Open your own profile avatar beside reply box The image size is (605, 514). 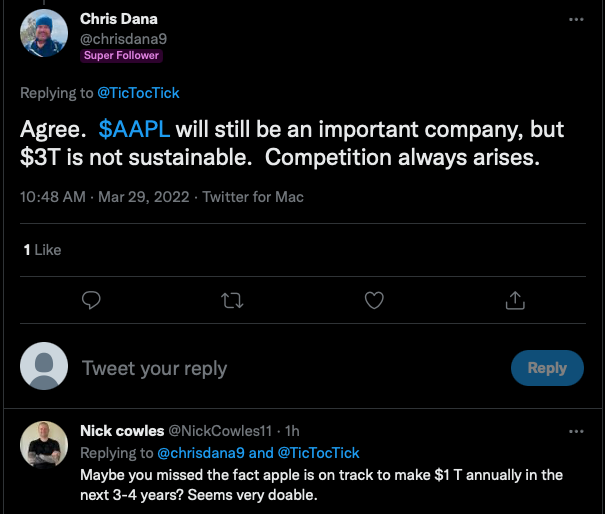[x=45, y=368]
